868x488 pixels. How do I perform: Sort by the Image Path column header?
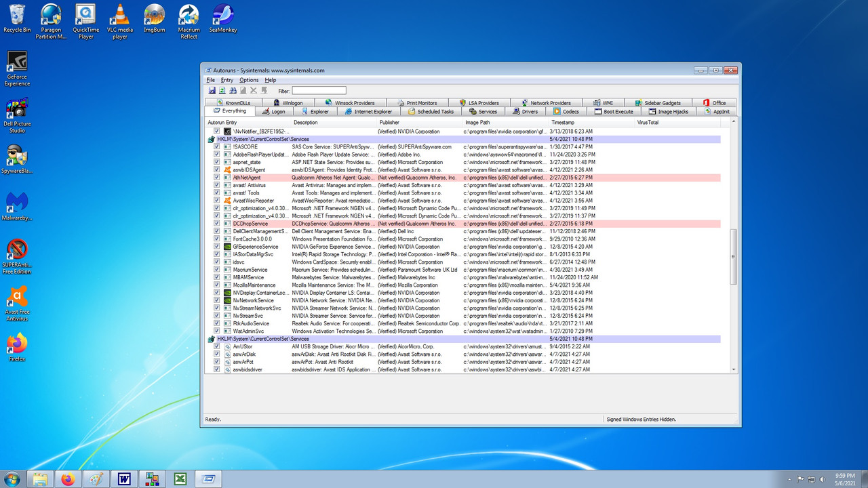[506, 122]
